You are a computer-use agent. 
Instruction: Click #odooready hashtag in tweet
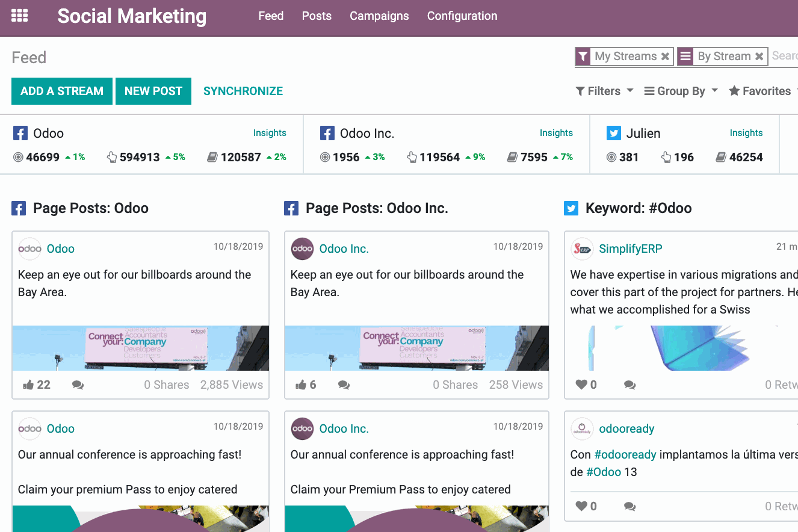point(625,454)
